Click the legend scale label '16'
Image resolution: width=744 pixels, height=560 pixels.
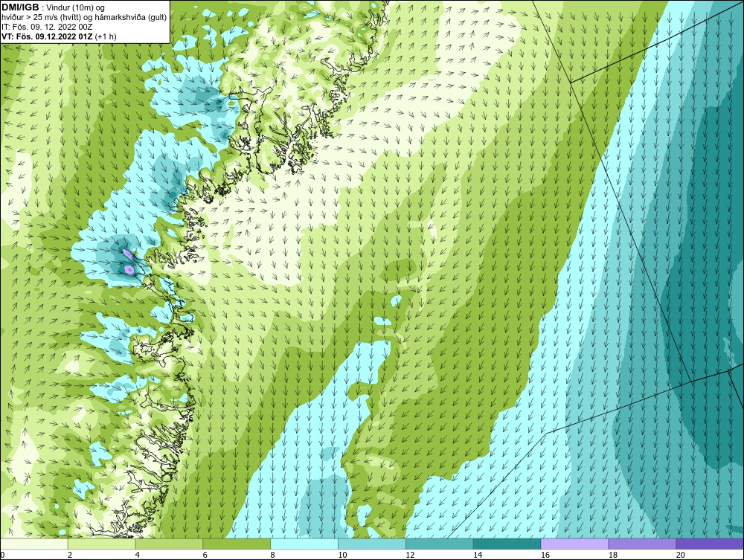pos(545,555)
